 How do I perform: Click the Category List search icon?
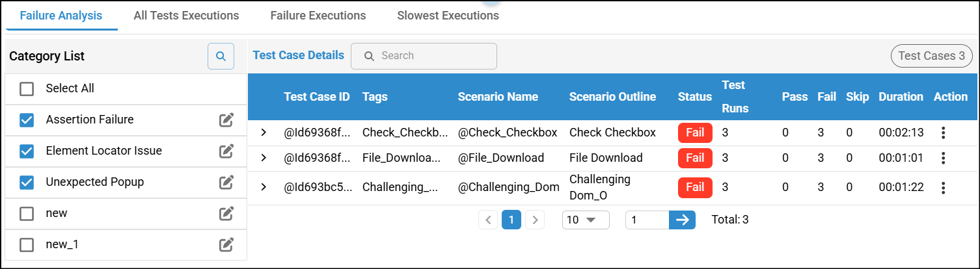tap(221, 57)
